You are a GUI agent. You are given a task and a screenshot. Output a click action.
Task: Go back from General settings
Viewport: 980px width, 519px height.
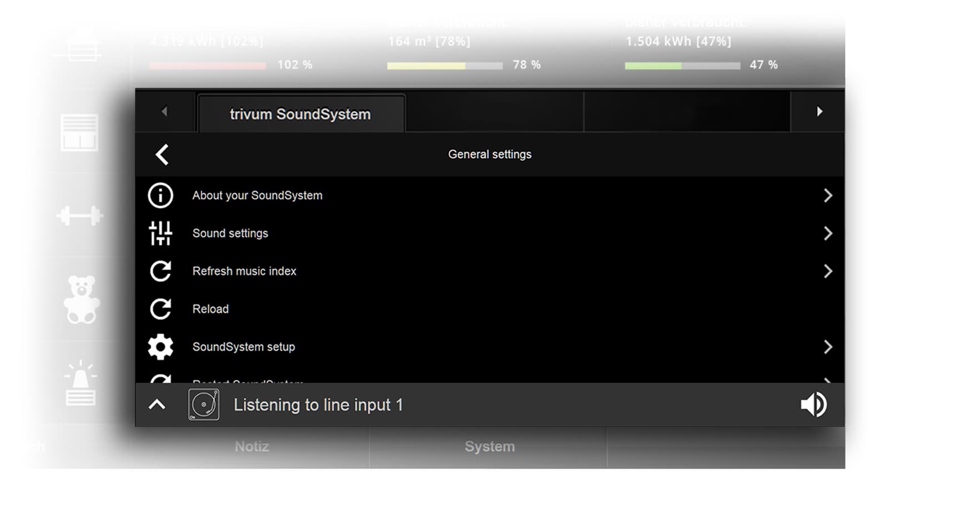tap(162, 154)
